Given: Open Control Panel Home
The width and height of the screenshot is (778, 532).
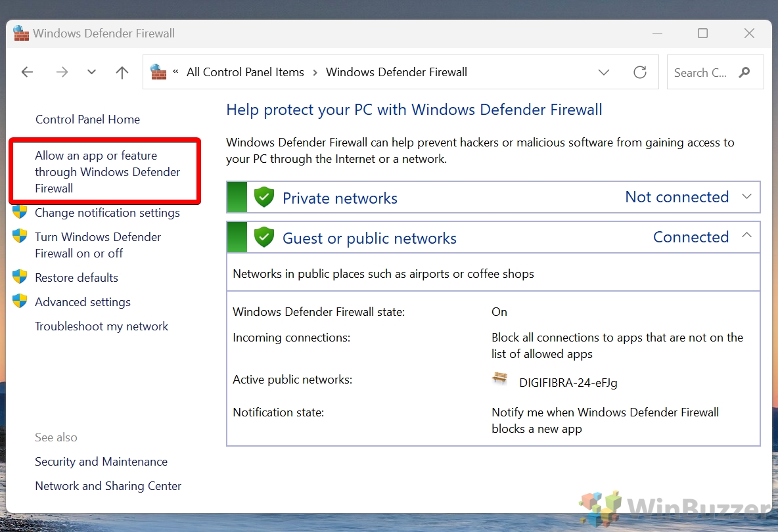Looking at the screenshot, I should coord(87,120).
